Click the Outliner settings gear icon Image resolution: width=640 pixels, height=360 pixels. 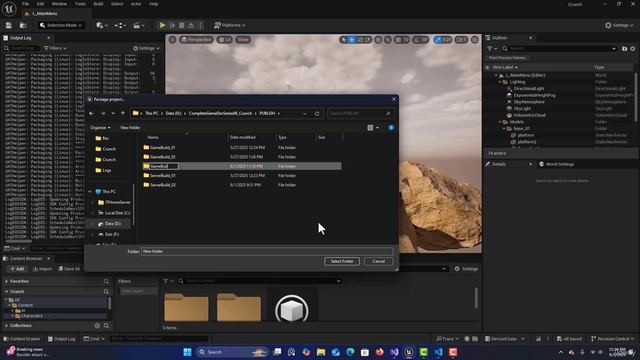[x=633, y=49]
